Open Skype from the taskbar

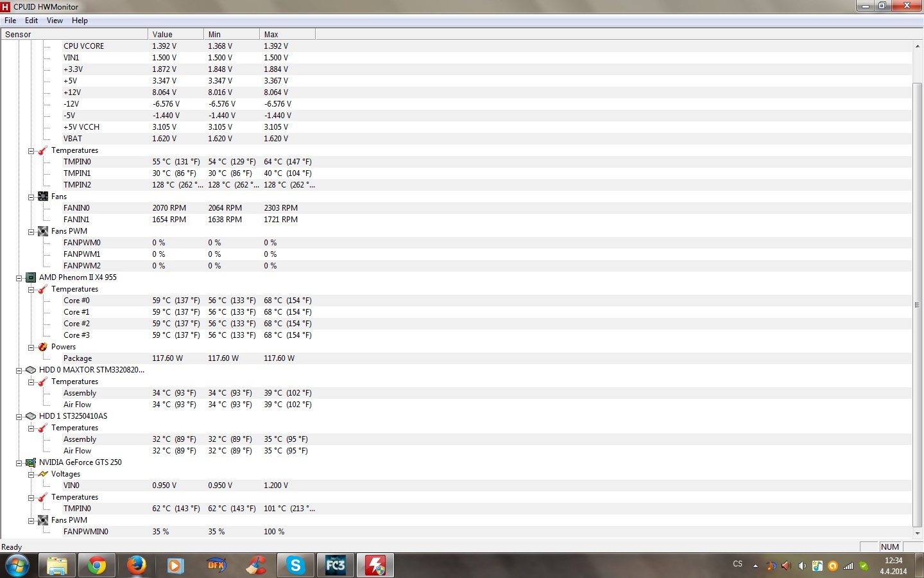coord(296,566)
